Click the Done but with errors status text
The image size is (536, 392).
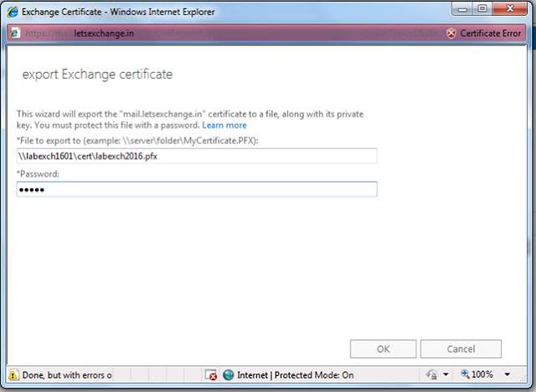click(67, 375)
